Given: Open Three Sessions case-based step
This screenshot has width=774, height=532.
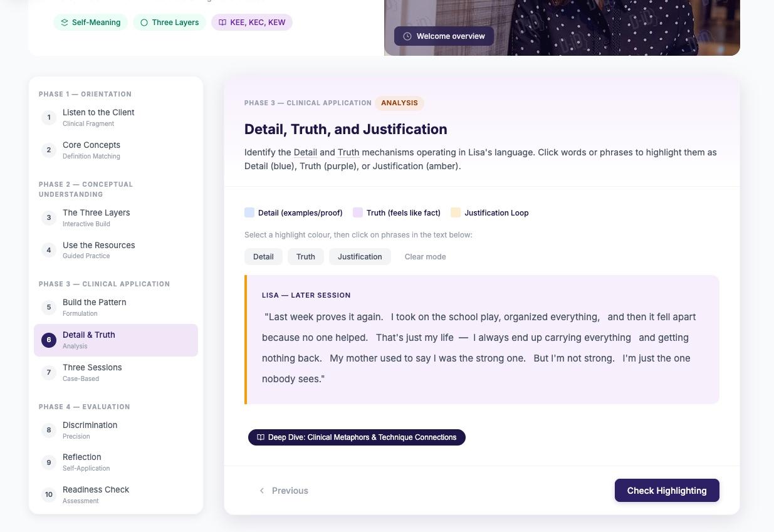Looking at the screenshot, I should (92, 372).
